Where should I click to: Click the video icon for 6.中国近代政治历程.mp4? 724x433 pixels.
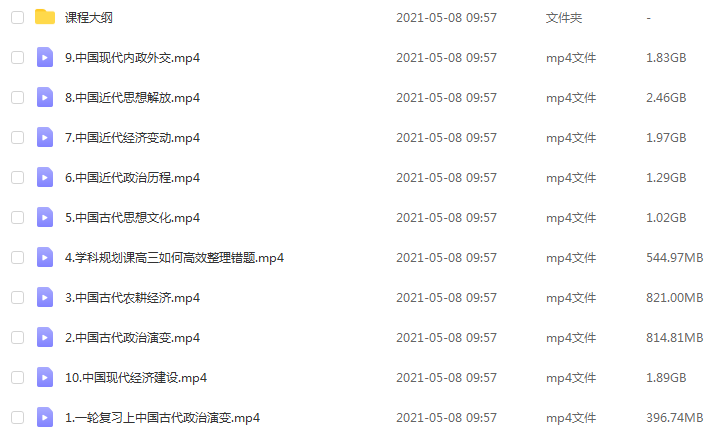tap(45, 177)
